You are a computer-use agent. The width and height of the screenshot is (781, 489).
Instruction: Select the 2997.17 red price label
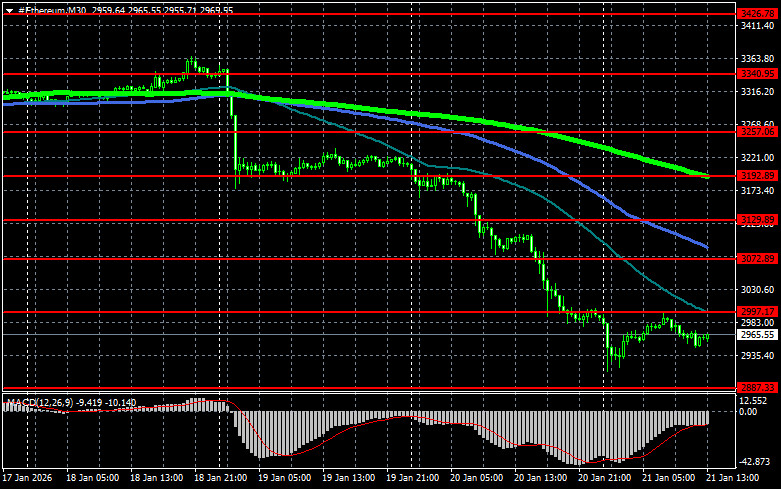point(758,312)
